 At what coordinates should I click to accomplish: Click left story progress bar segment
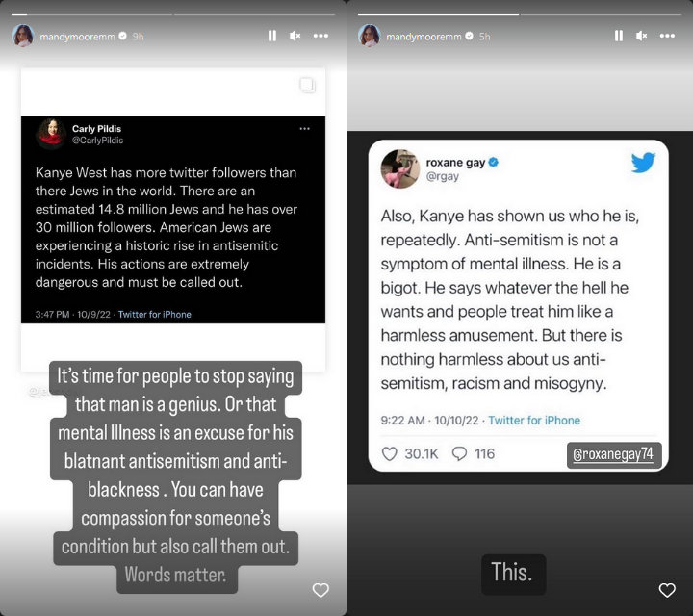pyautogui.click(x=92, y=14)
